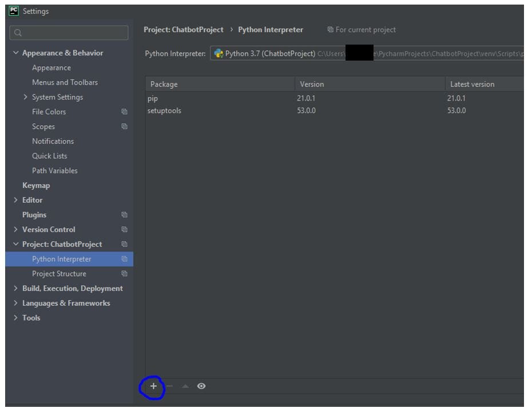Click project-level icon on Python Interpreter row
The width and height of the screenshot is (532, 408).
click(x=125, y=259)
